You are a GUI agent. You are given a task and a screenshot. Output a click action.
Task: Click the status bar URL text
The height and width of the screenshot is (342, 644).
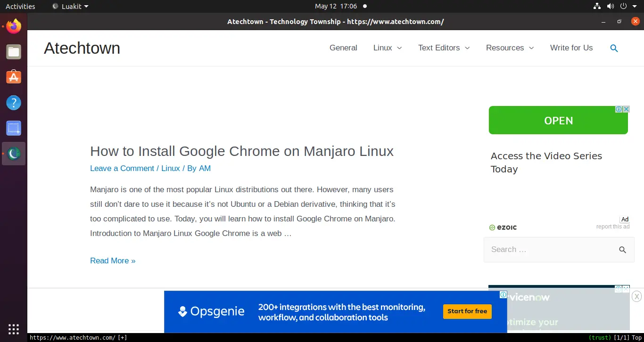(x=73, y=338)
